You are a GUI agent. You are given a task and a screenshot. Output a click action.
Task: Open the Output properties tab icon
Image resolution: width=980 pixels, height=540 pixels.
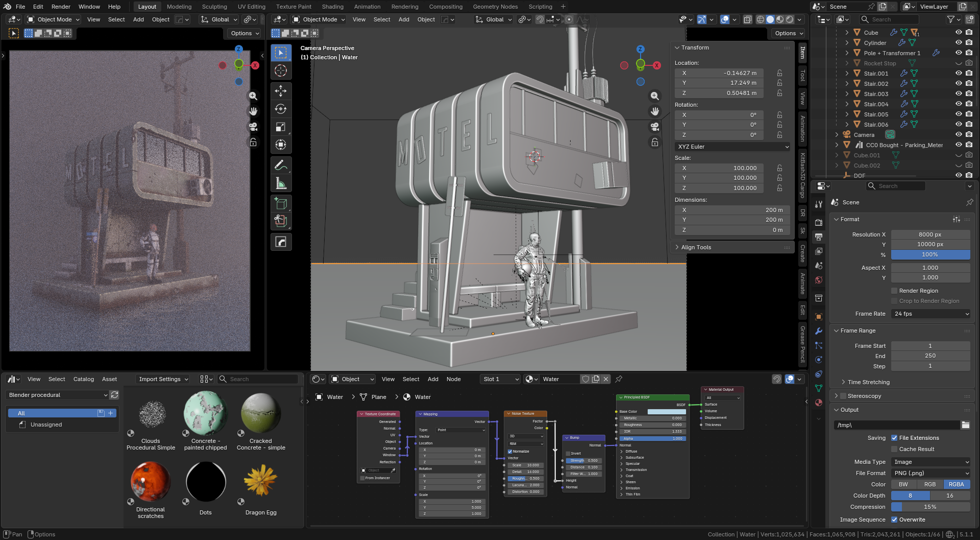(819, 237)
